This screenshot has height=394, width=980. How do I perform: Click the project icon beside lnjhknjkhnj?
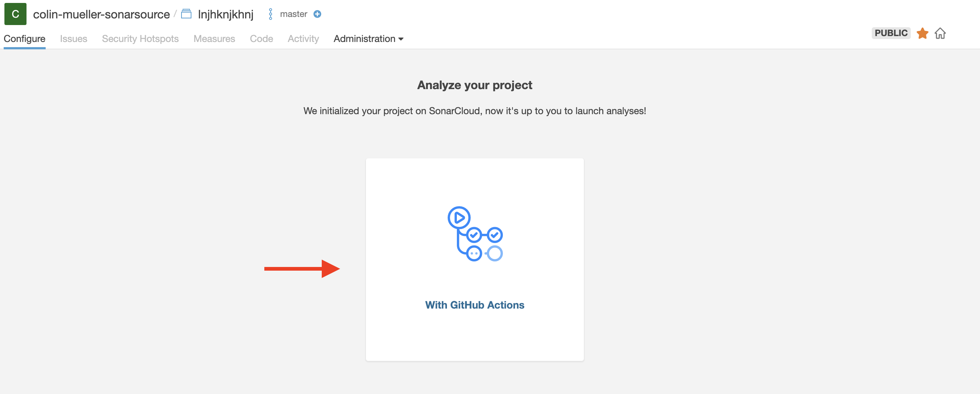[x=186, y=14]
